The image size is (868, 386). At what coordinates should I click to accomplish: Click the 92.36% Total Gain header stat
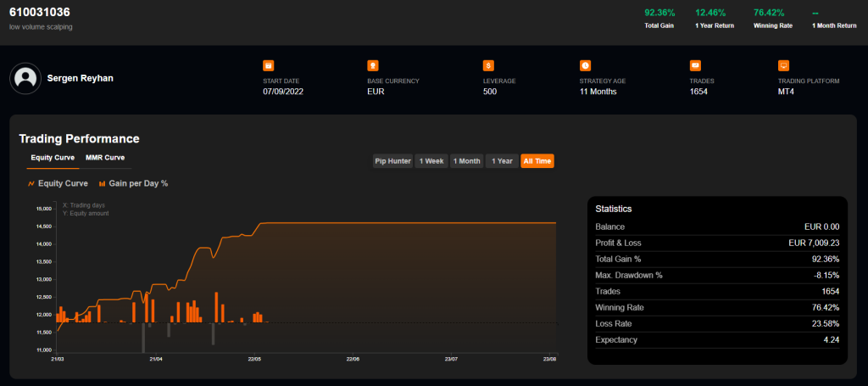pos(659,13)
